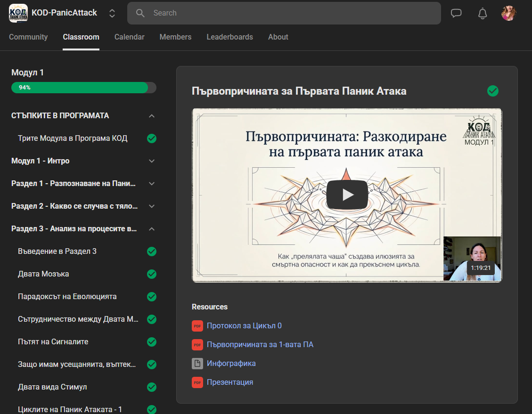The width and height of the screenshot is (532, 414).
Task: Open the lesson Въведение в Раздел 3
Action: tap(57, 252)
